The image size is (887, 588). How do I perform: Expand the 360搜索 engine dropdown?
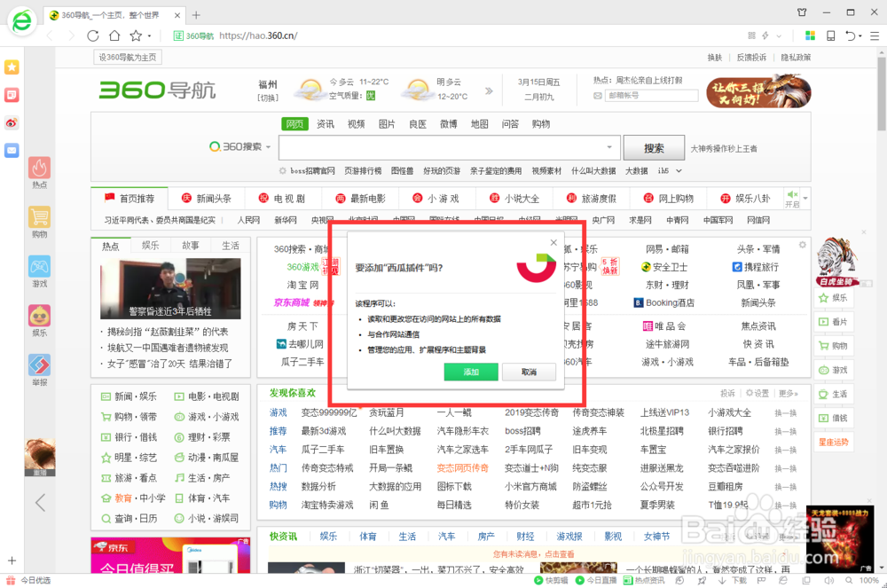click(269, 147)
